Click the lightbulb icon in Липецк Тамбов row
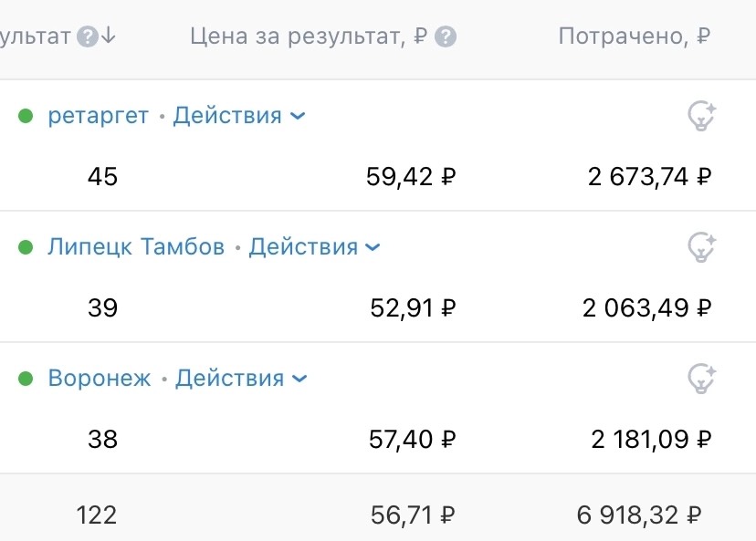Viewport: 756px width, 541px height. [x=701, y=247]
